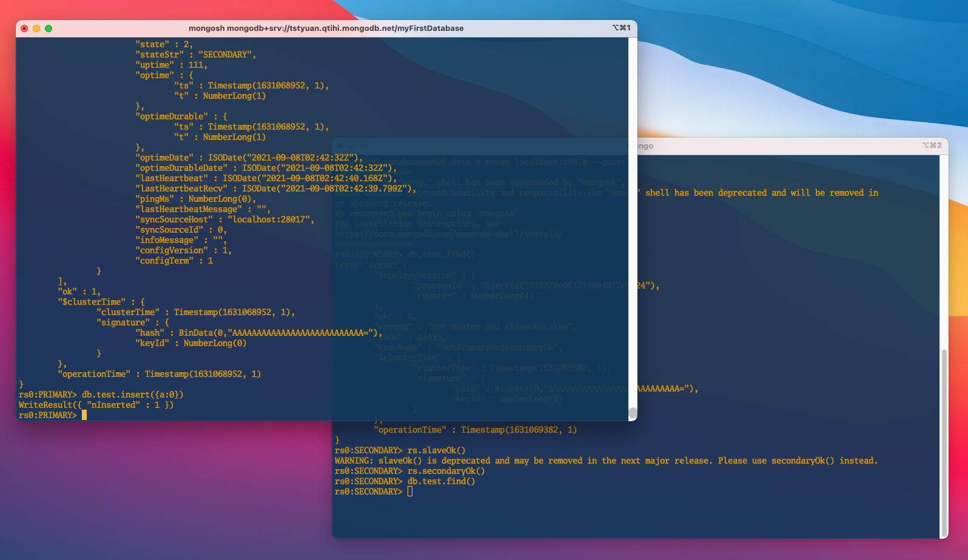The width and height of the screenshot is (968, 560).
Task: Click the "syncSourceId" : 0 line
Action: (x=181, y=230)
